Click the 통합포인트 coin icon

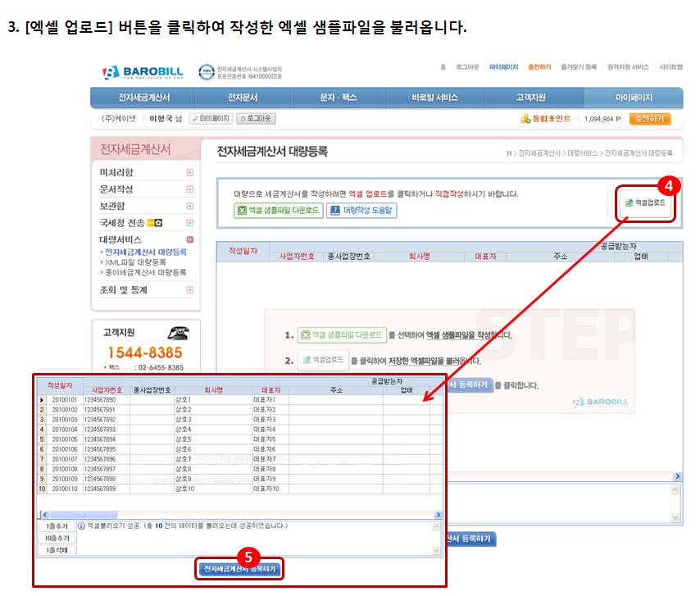pos(525,119)
